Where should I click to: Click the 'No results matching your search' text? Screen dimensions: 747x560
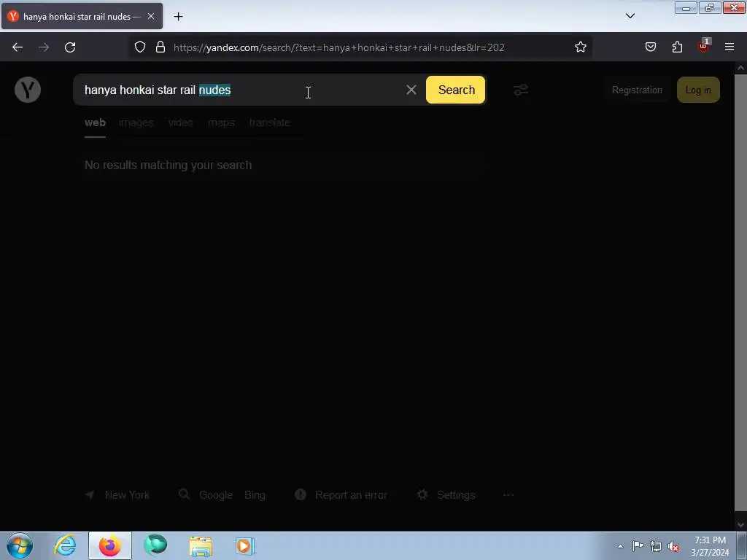pos(169,166)
